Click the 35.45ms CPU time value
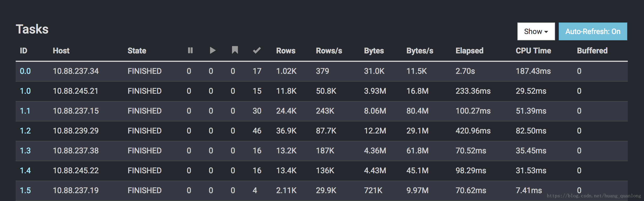Screen dimensions: 644x201 531,151
